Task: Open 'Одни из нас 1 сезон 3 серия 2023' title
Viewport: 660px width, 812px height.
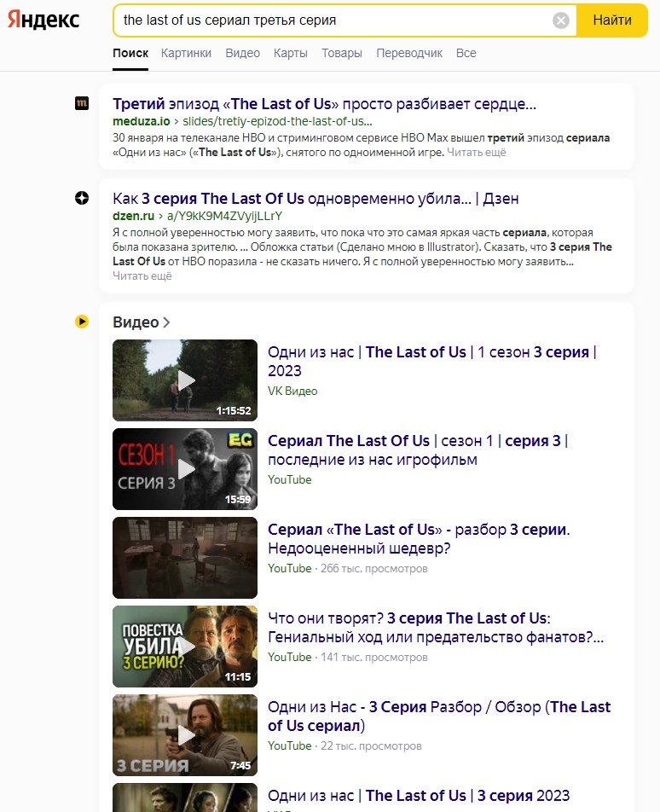Action: (432, 361)
